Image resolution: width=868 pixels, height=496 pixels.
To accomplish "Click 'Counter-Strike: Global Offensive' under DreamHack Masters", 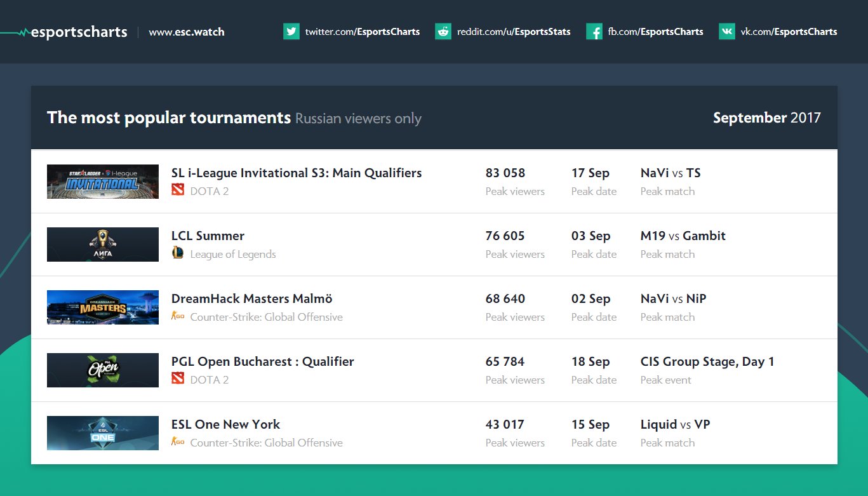I will (267, 317).
